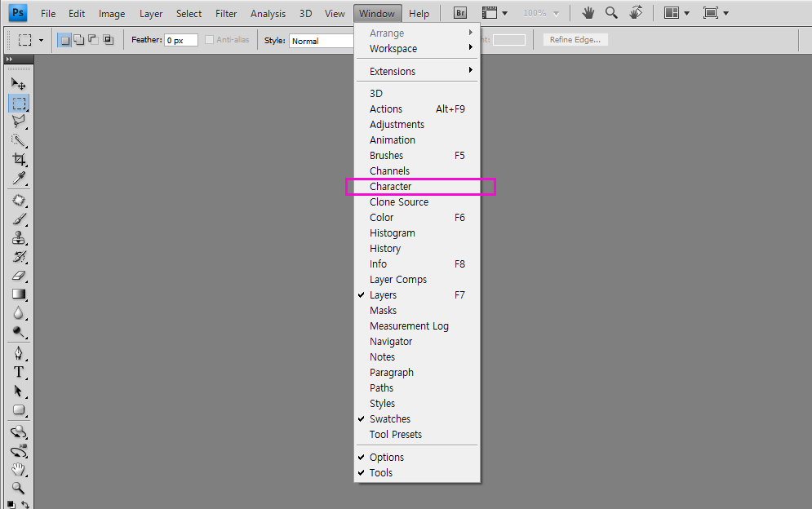Select the Blur tool
This screenshot has height=509, width=812.
coord(19,312)
